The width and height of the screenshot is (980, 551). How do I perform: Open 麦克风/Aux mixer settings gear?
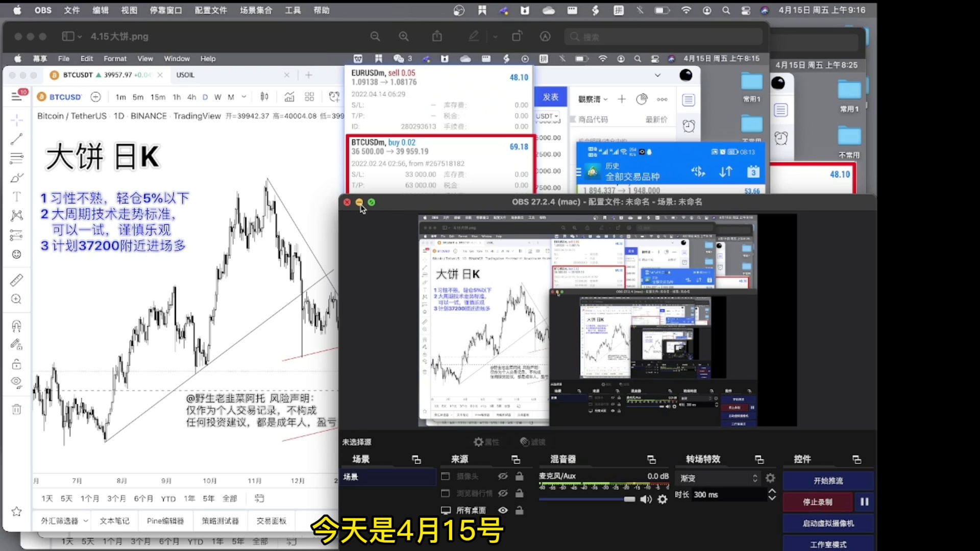point(663,499)
